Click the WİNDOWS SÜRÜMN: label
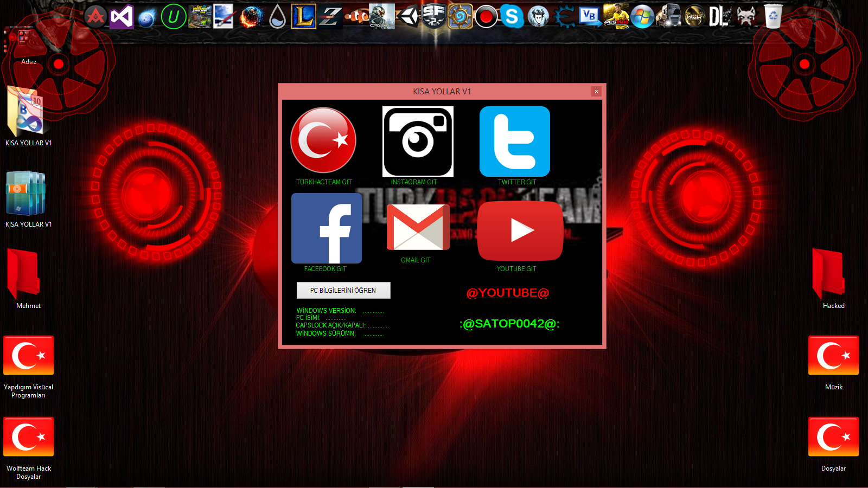The width and height of the screenshot is (868, 488). [325, 333]
